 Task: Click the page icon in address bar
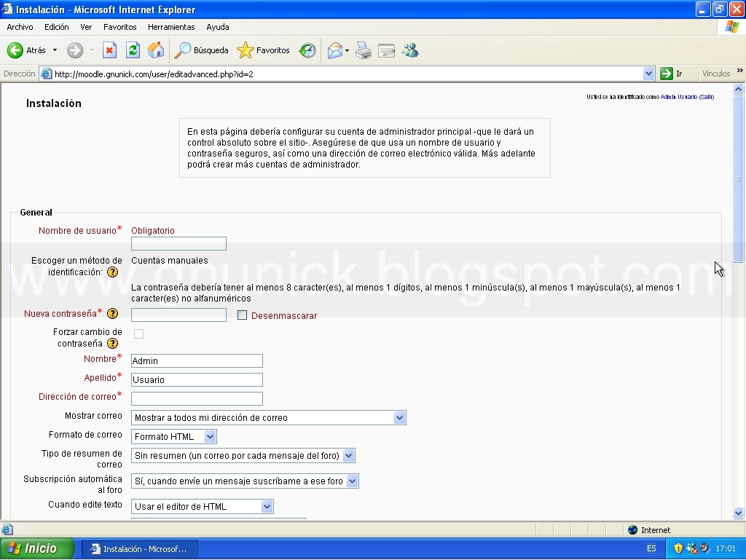46,74
